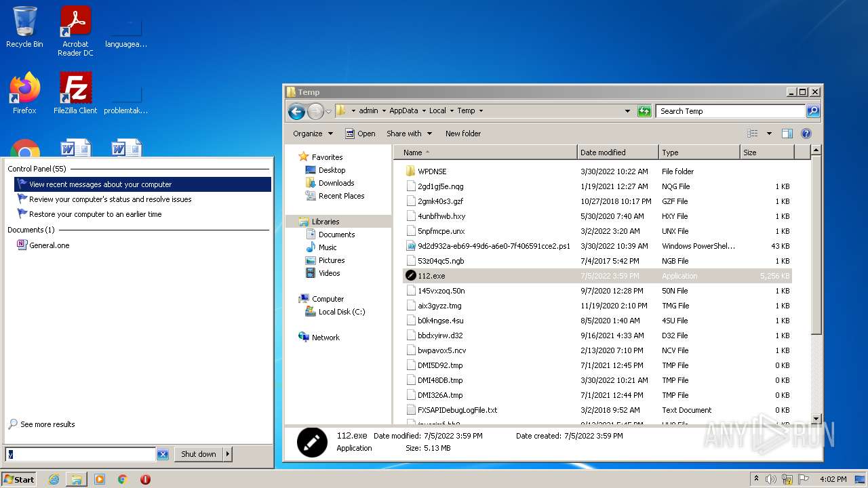Open Explorer help question mark icon

(x=806, y=134)
